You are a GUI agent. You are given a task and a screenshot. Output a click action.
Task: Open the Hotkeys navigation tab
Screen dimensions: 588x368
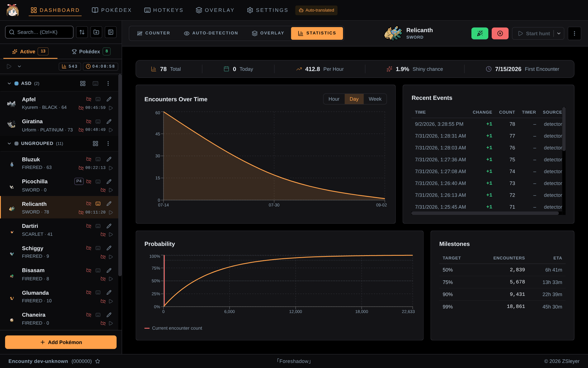tap(164, 10)
